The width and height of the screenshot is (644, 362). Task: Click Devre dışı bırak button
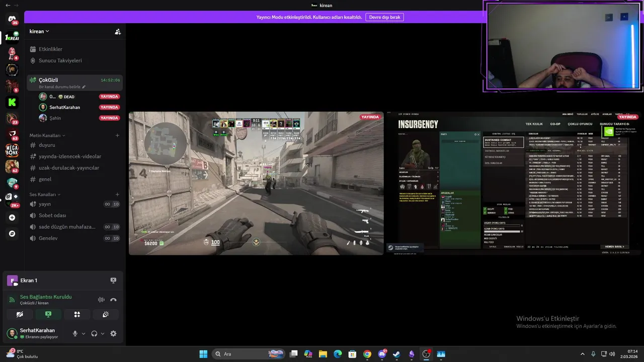pyautogui.click(x=384, y=17)
